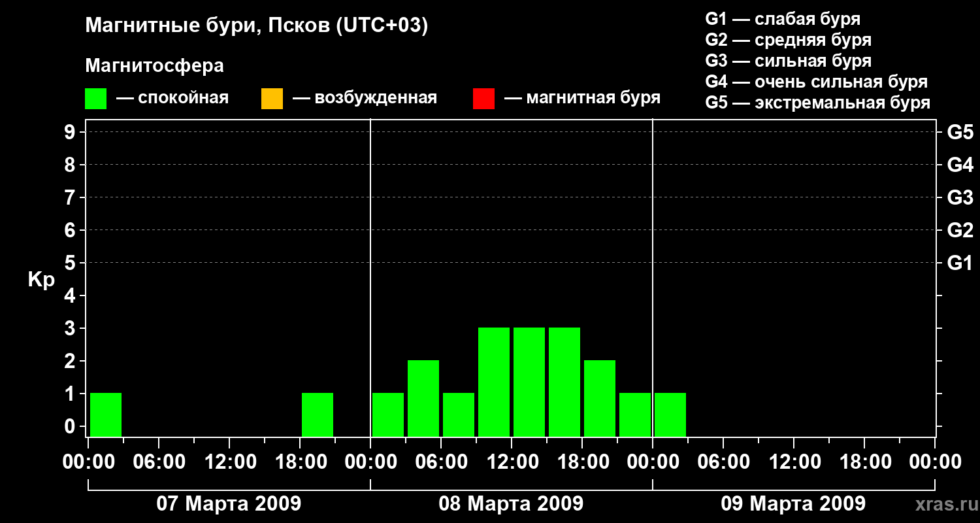Click the 'Kp' axis label

(41, 280)
